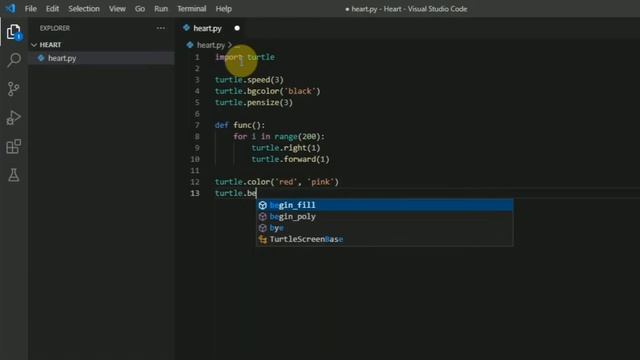Click heart.py in the breadcrumb
This screenshot has width=640, height=360.
coord(211,45)
